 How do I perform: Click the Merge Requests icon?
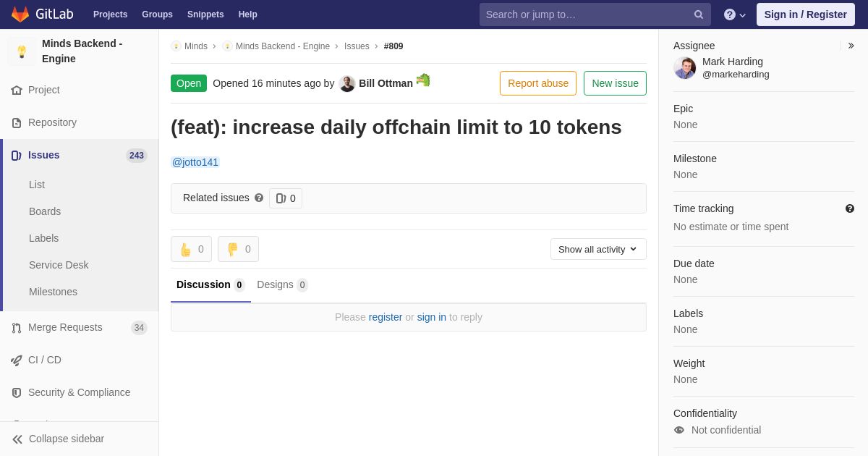pos(17,328)
